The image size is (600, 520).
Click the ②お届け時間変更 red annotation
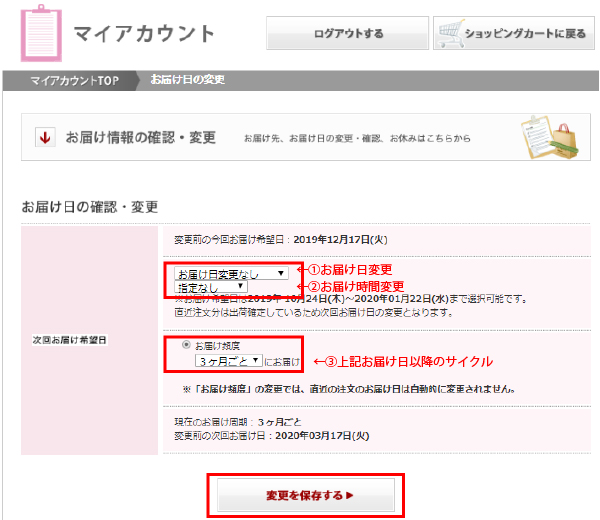(354, 287)
